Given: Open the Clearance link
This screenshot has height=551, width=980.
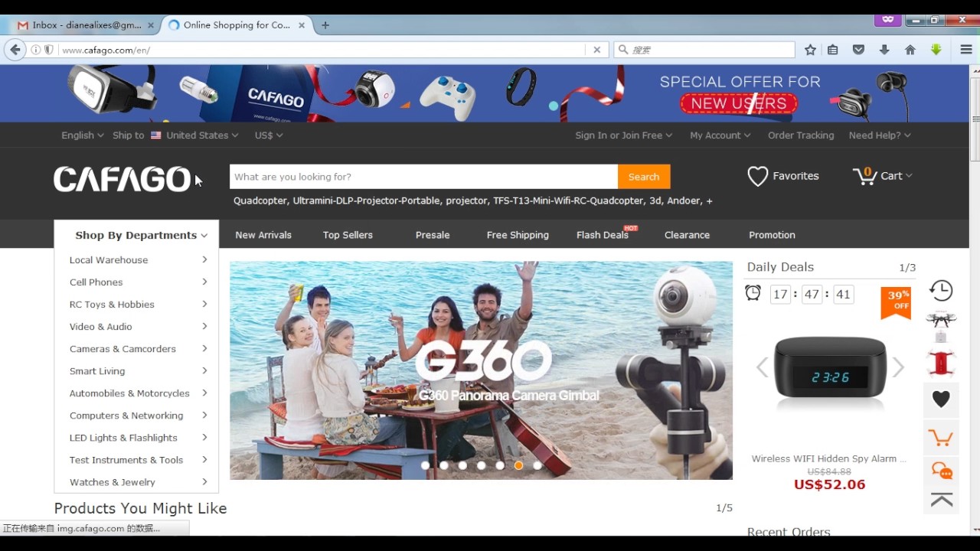Looking at the screenshot, I should [687, 235].
